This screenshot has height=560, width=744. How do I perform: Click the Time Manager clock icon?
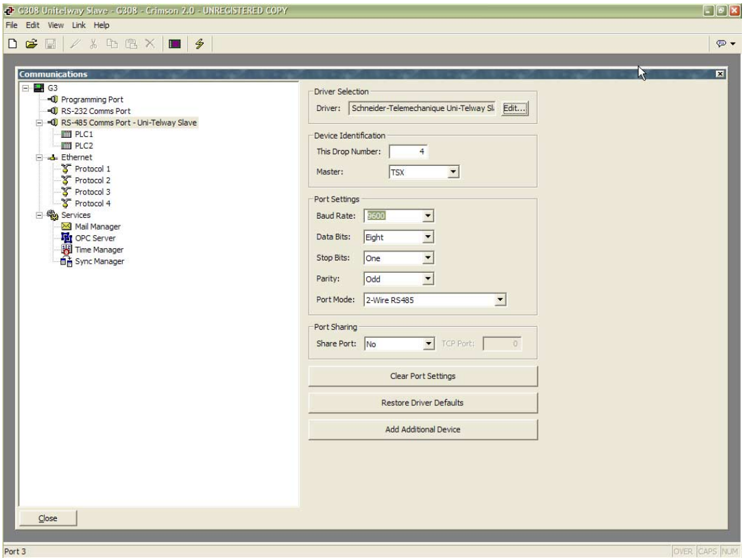(67, 249)
